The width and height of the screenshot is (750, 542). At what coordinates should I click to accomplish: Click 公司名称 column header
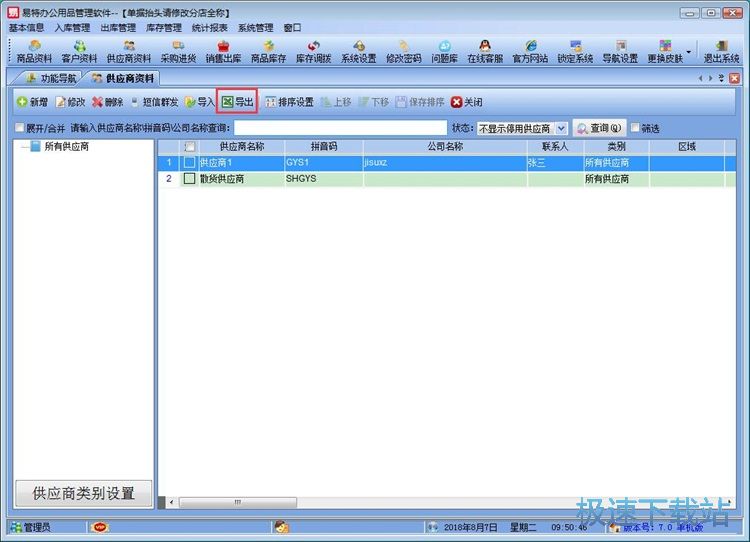pos(445,146)
